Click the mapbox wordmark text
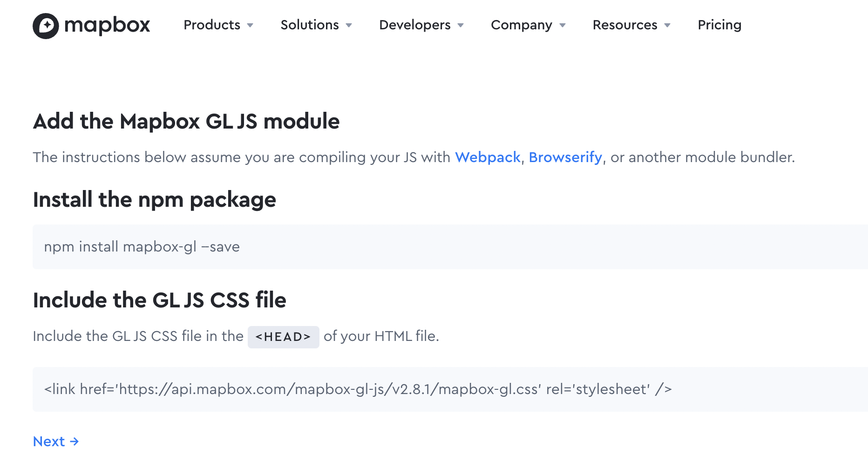The image size is (868, 476). 107,25
